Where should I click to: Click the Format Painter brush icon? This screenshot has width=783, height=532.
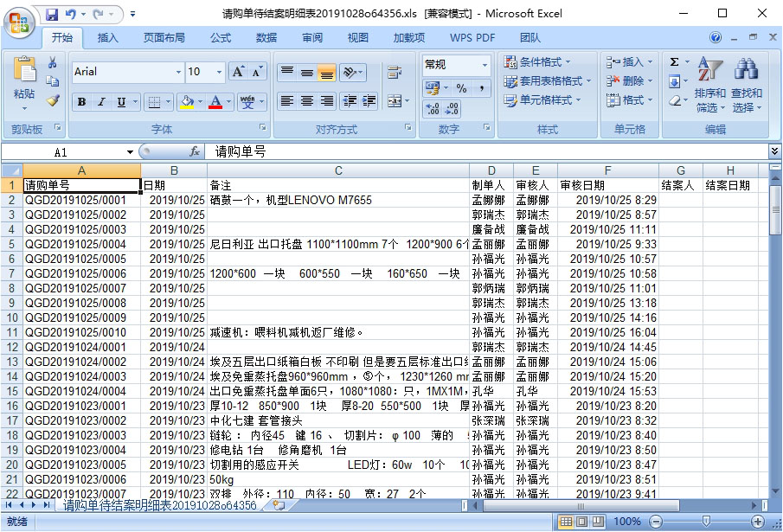[x=53, y=100]
